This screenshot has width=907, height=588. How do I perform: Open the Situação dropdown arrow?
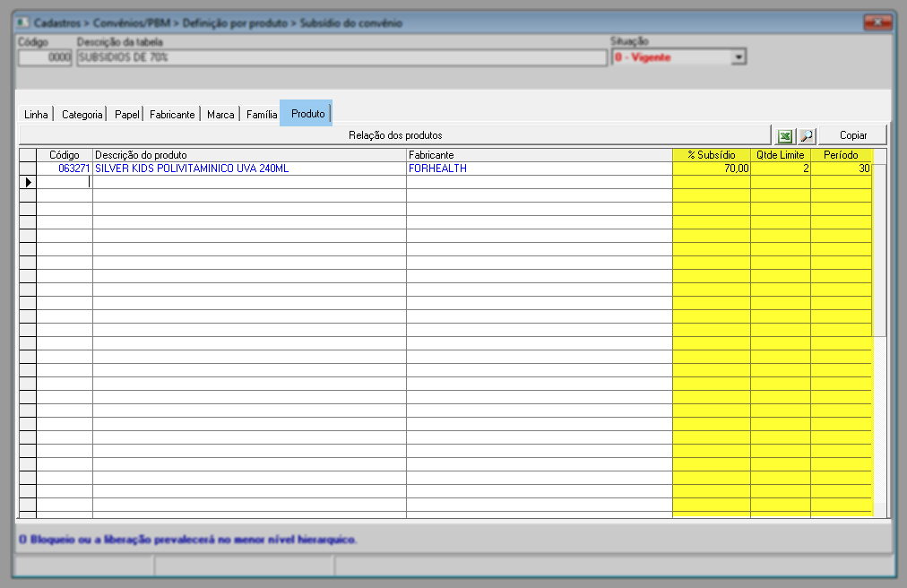739,56
